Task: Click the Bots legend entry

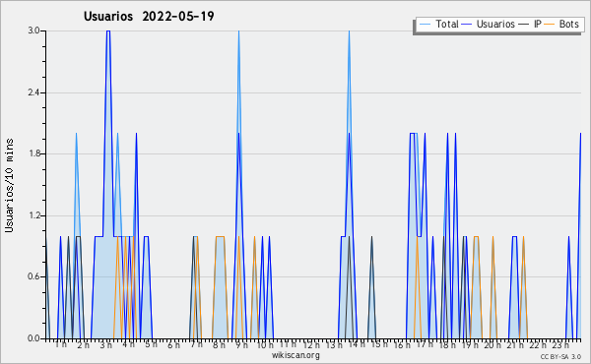Action: pos(561,24)
